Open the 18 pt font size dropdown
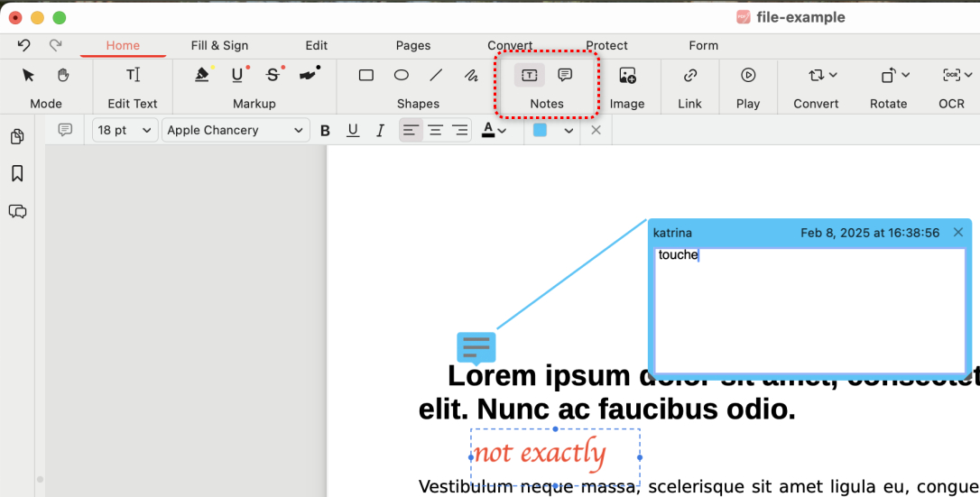Image resolution: width=980 pixels, height=497 pixels. (125, 131)
